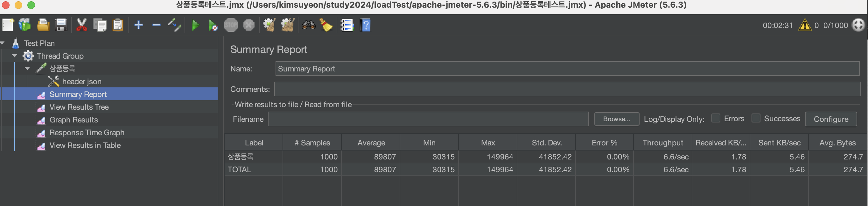Click the Received KB/... column header
The image size is (868, 206).
pos(721,143)
